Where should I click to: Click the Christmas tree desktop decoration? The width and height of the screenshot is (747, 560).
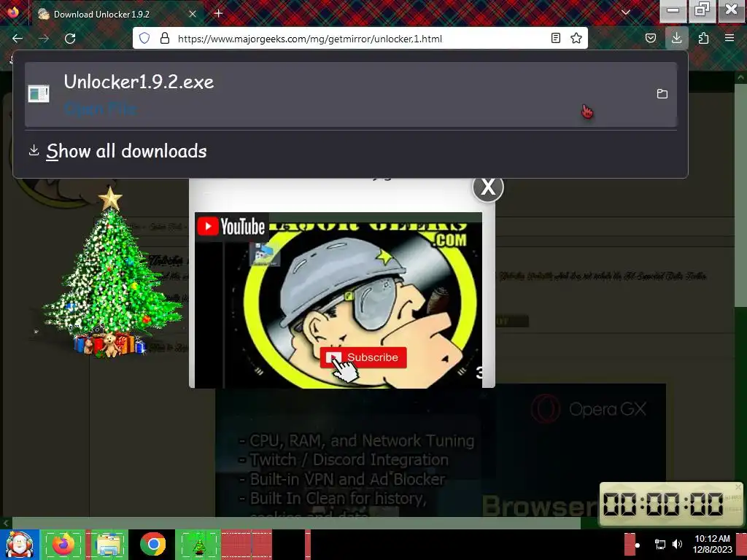[x=111, y=273]
